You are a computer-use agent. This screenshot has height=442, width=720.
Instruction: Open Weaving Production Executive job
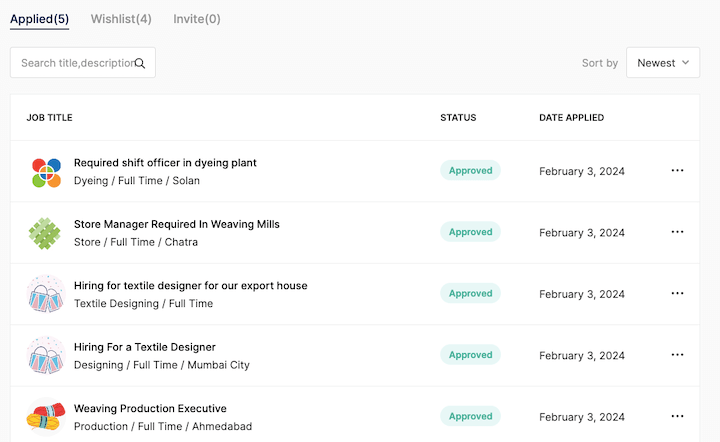[x=150, y=408]
